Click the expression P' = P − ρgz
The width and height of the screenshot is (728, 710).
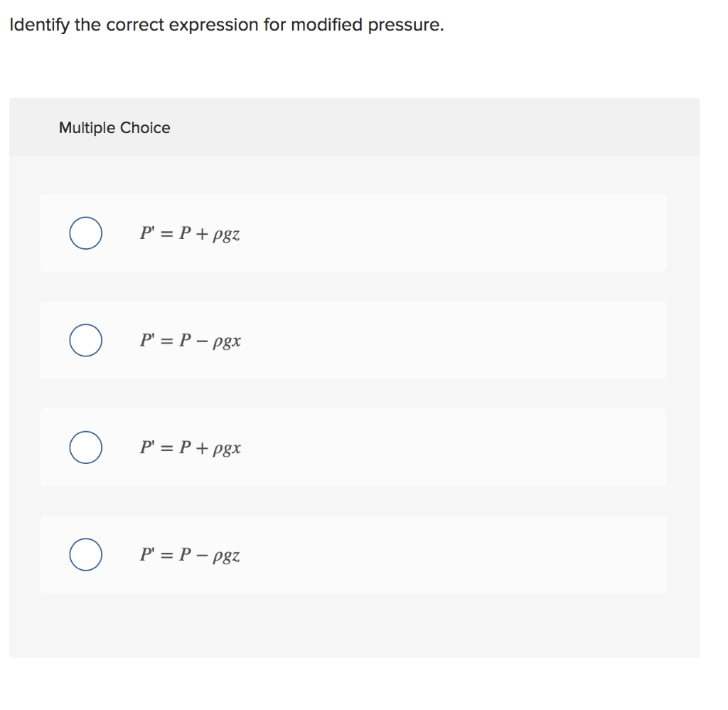tap(190, 555)
